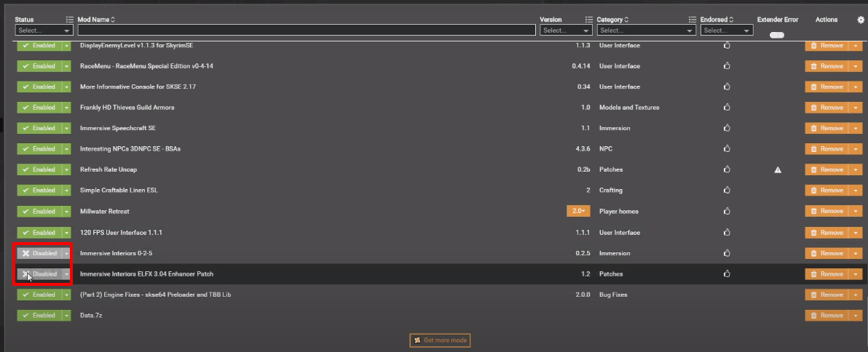The height and width of the screenshot is (352, 868).
Task: Open the Status filter Select dropdown
Action: coord(44,31)
